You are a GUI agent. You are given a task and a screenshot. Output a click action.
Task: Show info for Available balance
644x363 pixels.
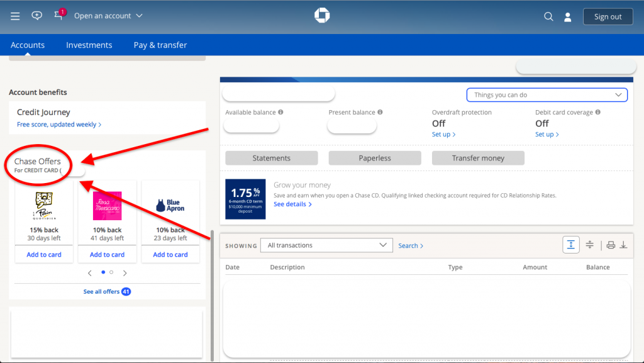click(280, 112)
